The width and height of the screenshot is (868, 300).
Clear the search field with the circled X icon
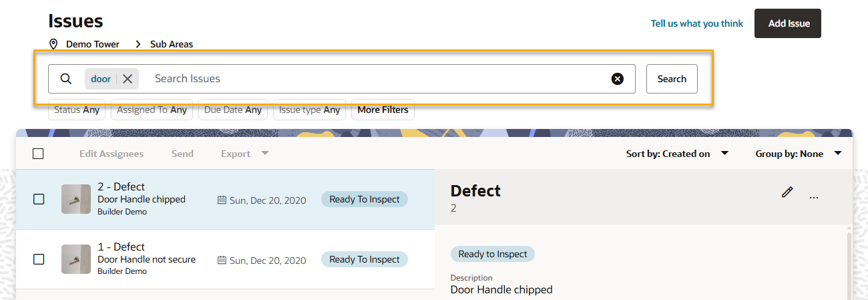coord(618,79)
